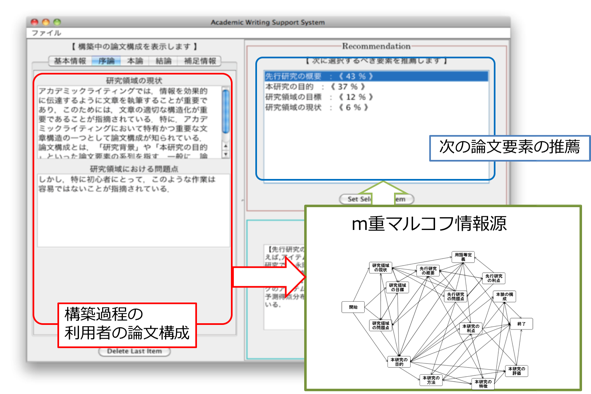Image resolution: width=591 pixels, height=394 pixels.
Task: Click the 開始 node in Markov graph
Action: tap(353, 307)
